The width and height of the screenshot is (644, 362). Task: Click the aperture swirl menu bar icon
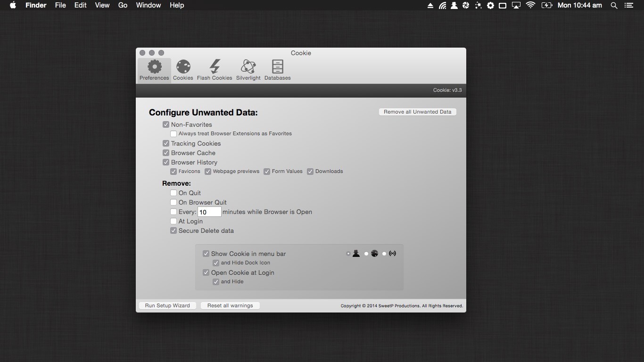pos(466,5)
